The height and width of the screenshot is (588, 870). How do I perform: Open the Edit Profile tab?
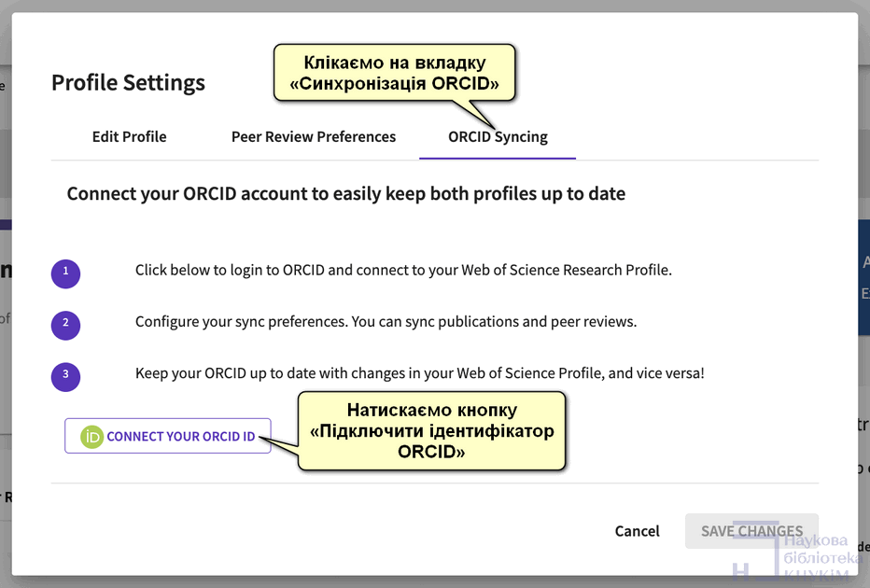coord(129,137)
